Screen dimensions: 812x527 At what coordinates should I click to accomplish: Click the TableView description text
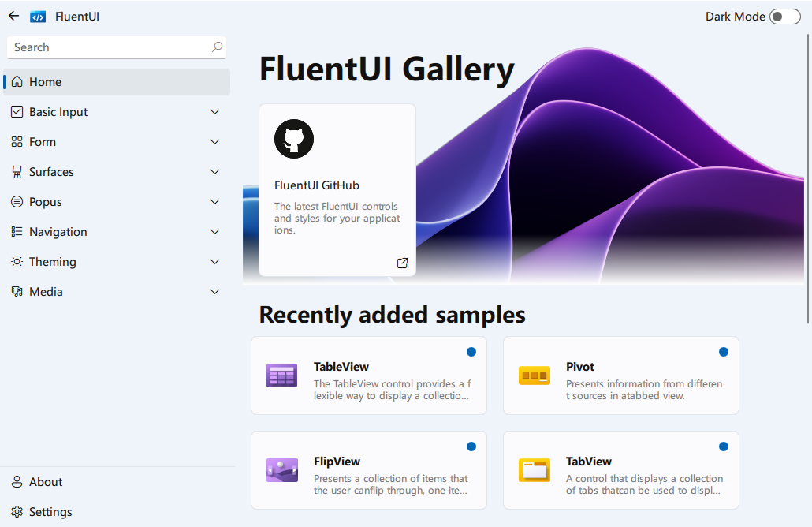tap(392, 390)
